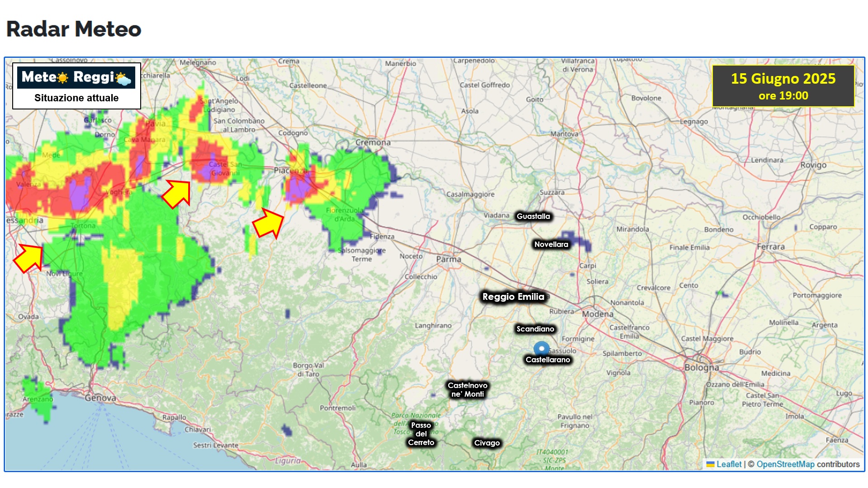Click the yellow arrow south of Piacenza

coord(269,223)
